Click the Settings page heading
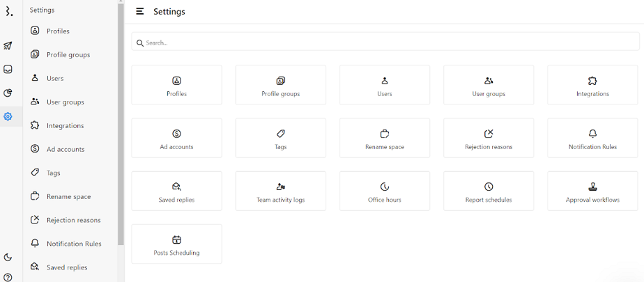 [x=169, y=12]
